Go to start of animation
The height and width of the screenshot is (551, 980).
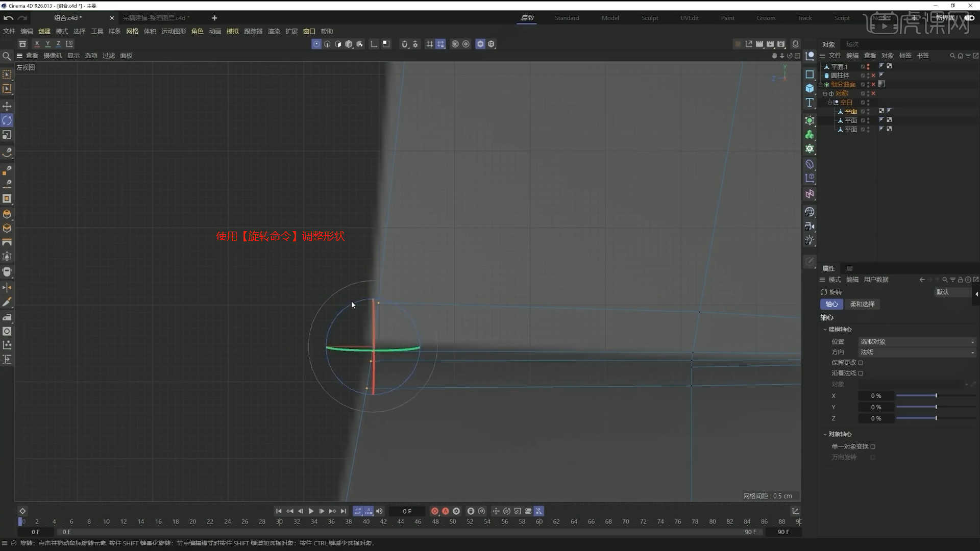[279, 511]
